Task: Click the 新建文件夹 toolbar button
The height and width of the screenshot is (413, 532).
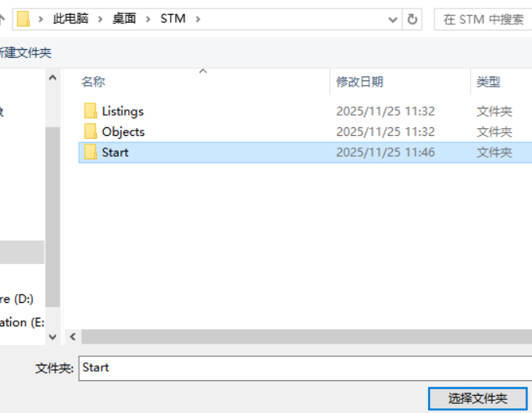Action: (x=24, y=52)
